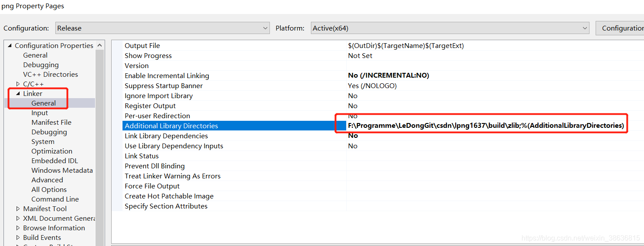The image size is (644, 246).
Task: Edit the Additional Library Directories path value
Action: (x=486, y=126)
